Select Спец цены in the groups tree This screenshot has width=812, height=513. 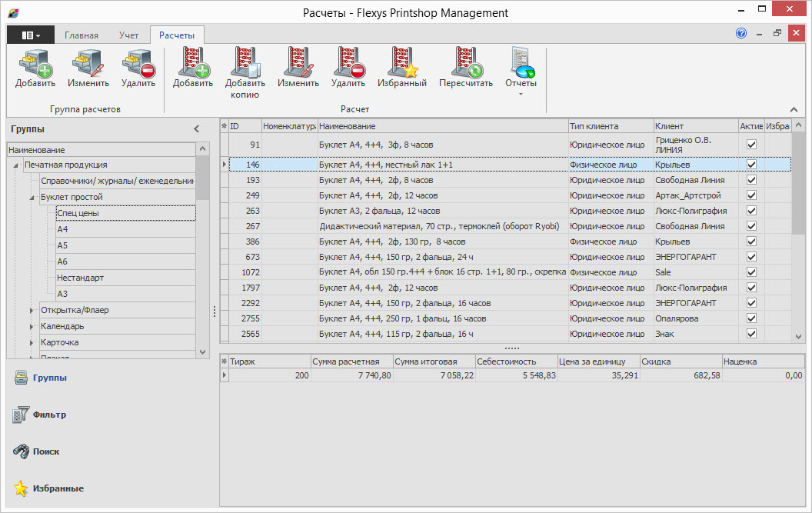click(x=126, y=213)
